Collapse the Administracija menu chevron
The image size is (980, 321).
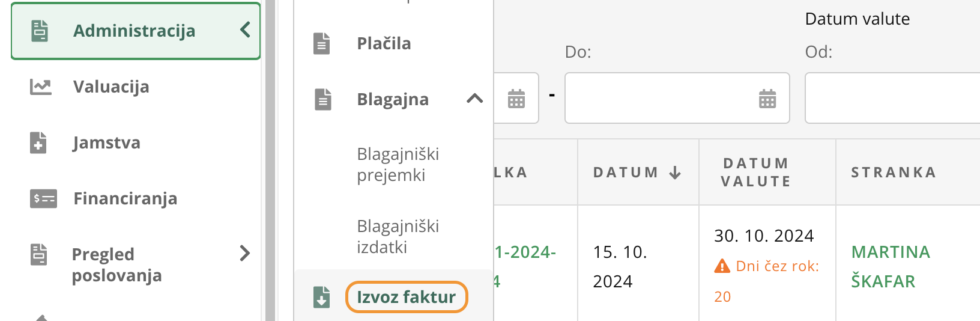(245, 29)
